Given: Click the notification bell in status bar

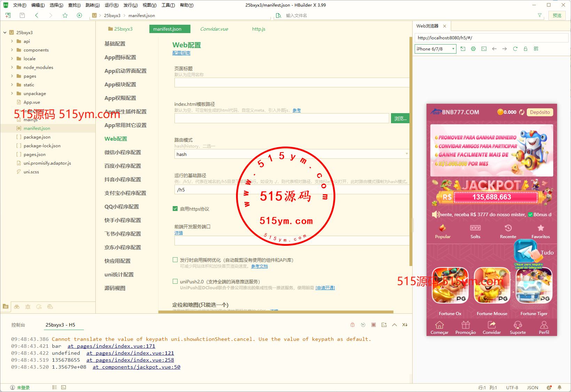Looking at the screenshot, I should coord(560,387).
